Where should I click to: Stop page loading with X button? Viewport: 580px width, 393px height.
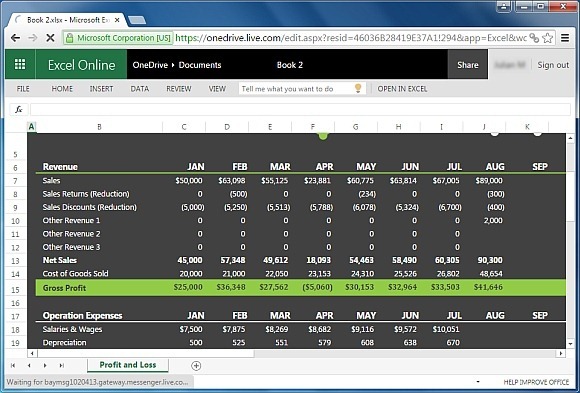tap(50, 38)
